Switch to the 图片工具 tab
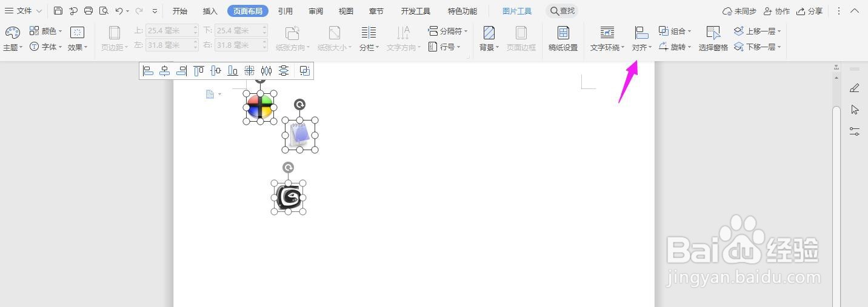 [517, 11]
